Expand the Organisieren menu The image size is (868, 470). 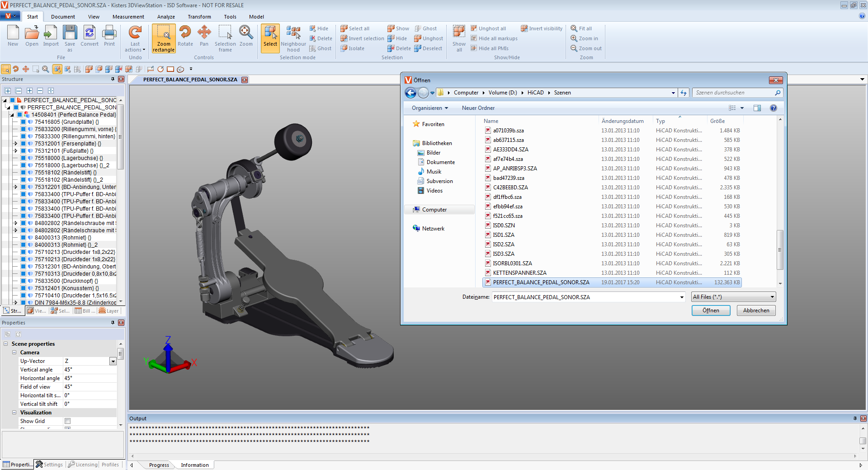pyautogui.click(x=429, y=108)
